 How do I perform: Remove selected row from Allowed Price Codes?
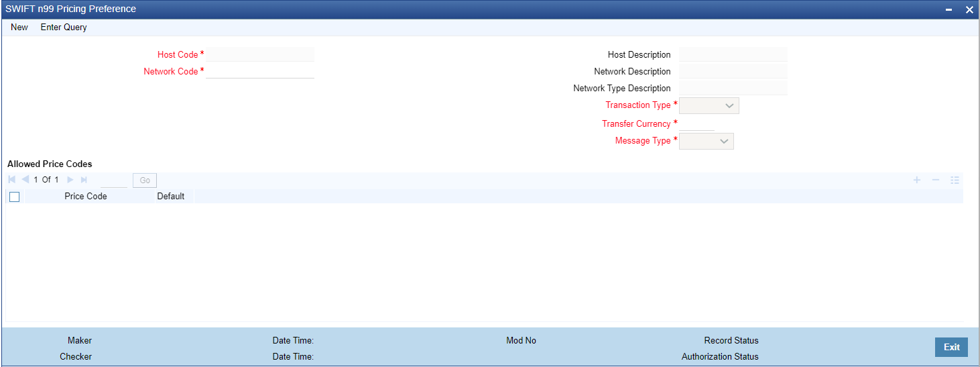pyautogui.click(x=936, y=180)
